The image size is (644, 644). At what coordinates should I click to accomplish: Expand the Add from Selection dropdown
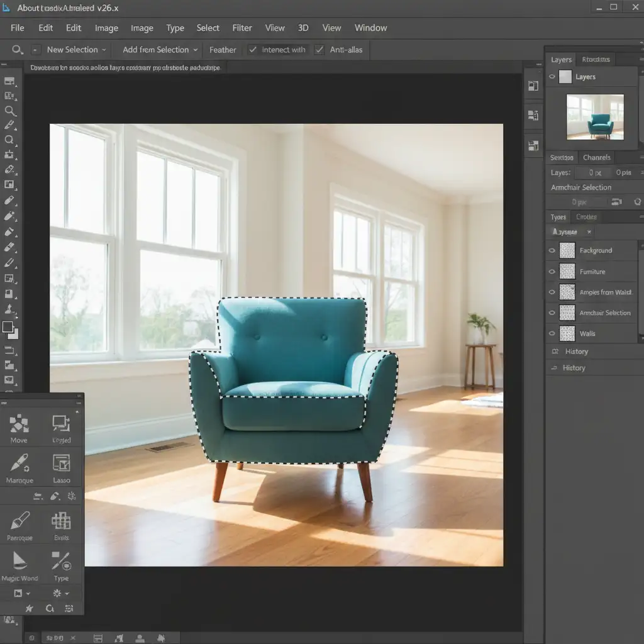point(160,50)
